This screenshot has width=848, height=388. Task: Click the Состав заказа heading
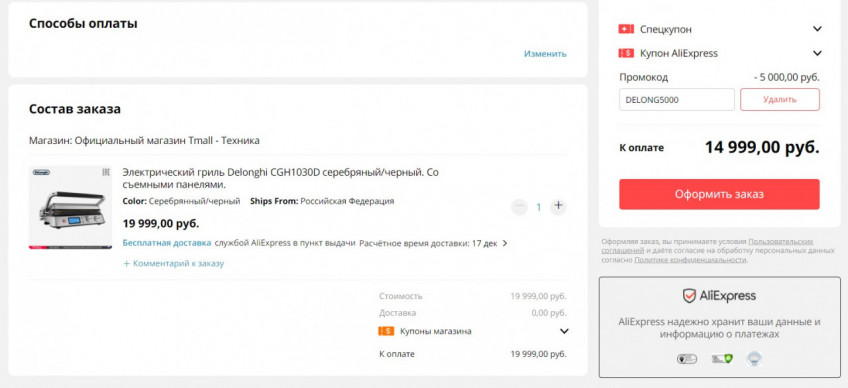coord(75,109)
